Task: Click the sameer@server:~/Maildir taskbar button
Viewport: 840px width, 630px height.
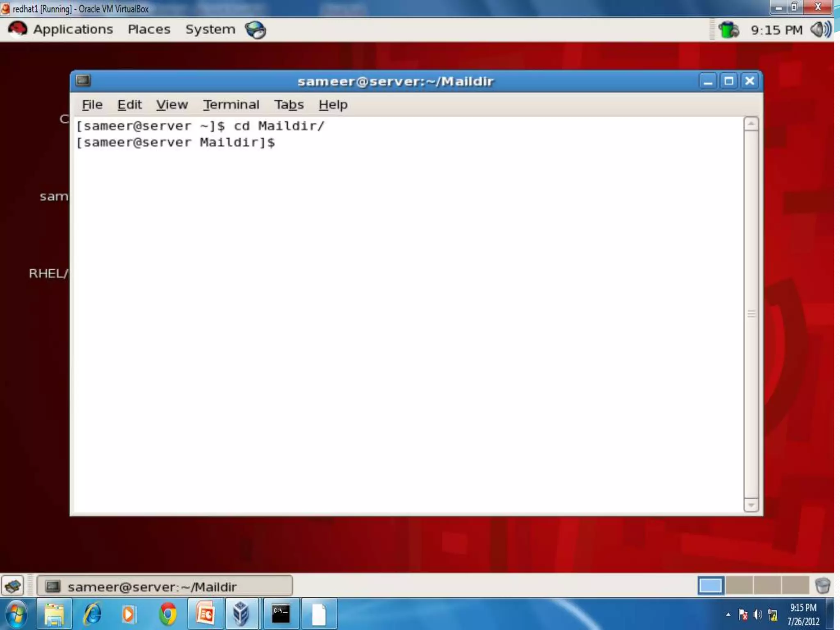Action: coord(165,586)
